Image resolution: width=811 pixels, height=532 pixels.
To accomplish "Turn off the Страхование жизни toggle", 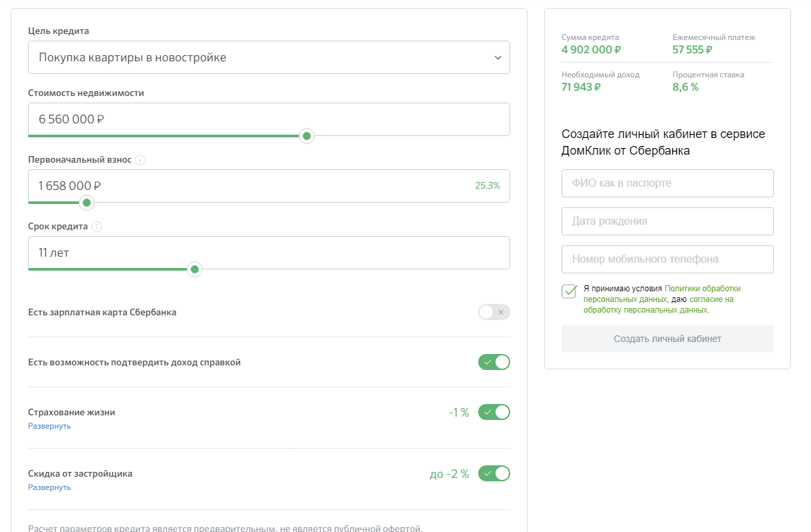I will tap(494, 412).
